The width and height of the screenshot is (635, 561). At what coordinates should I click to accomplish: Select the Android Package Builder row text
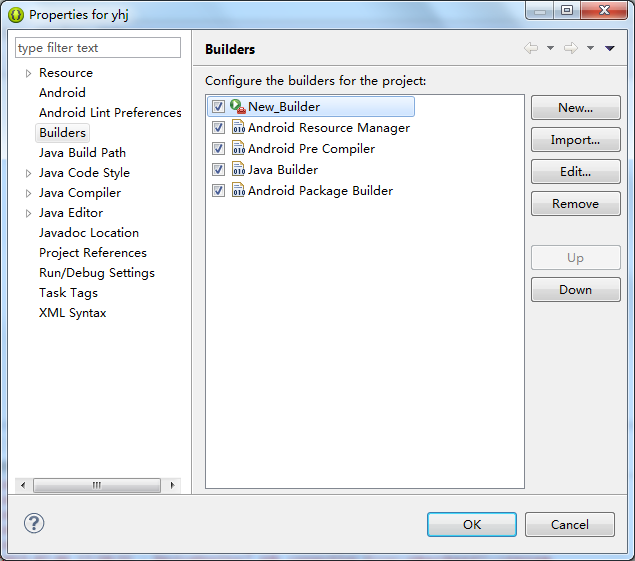coord(320,191)
